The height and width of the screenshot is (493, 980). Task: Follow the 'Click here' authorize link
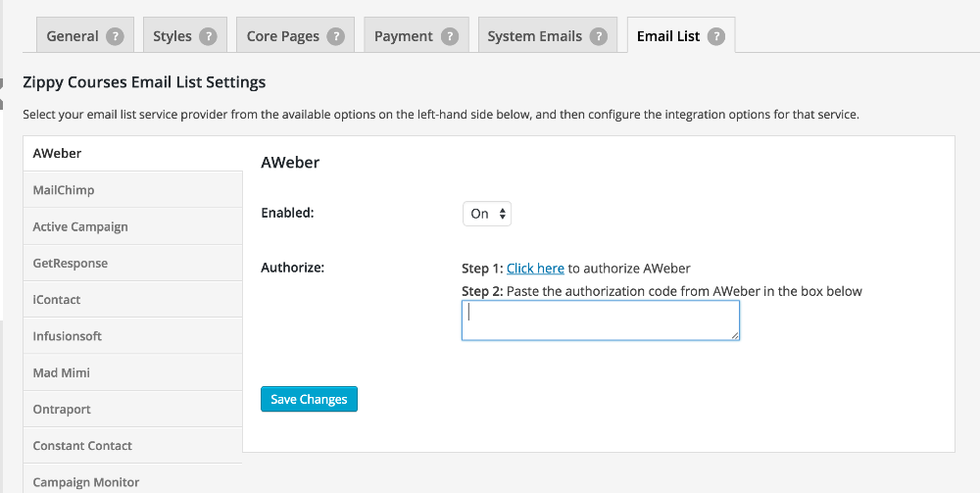coord(535,269)
